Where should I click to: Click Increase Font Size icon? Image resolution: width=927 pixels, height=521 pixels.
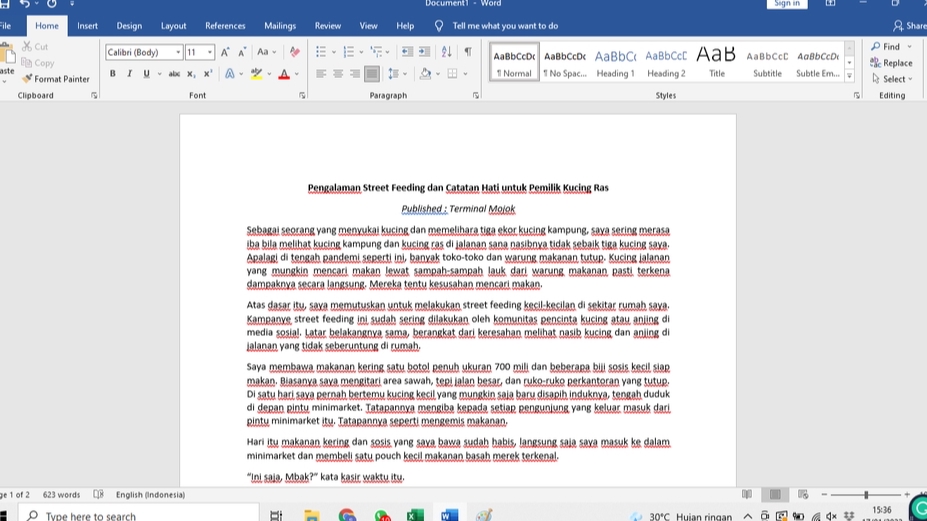225,52
